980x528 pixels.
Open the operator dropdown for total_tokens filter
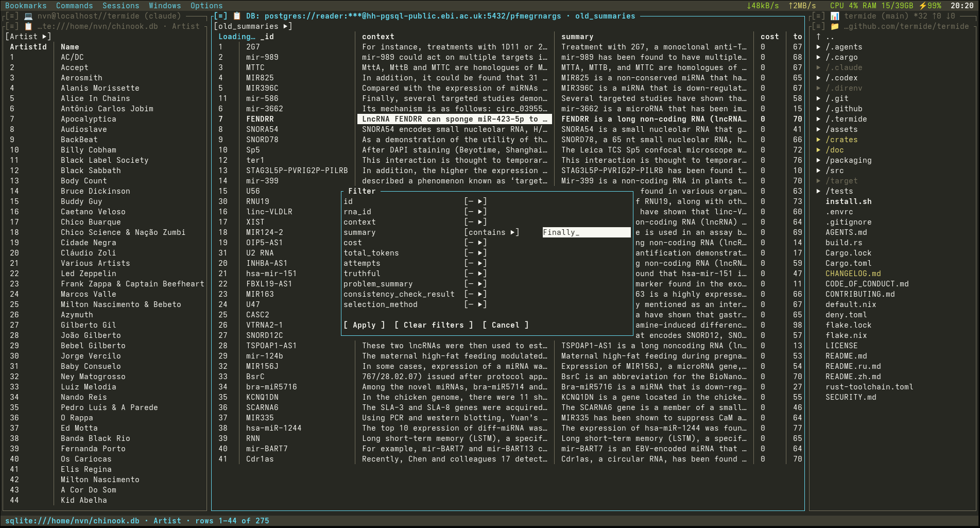point(475,253)
